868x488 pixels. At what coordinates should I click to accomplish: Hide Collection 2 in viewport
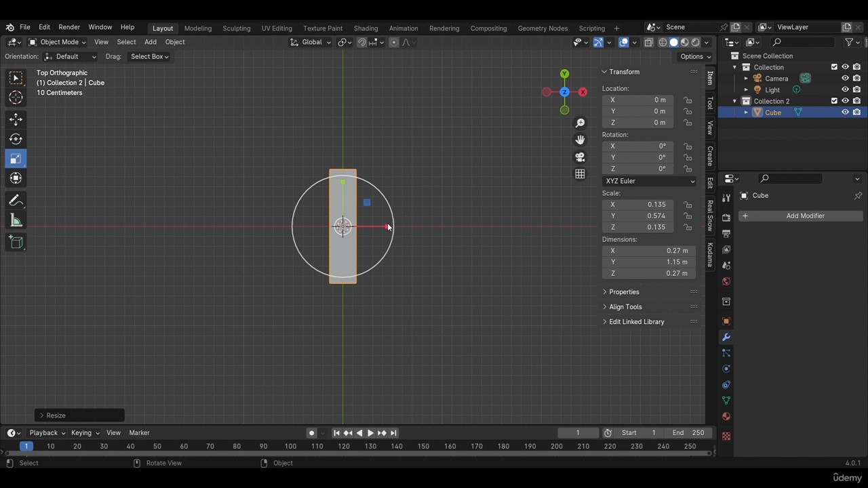click(845, 101)
